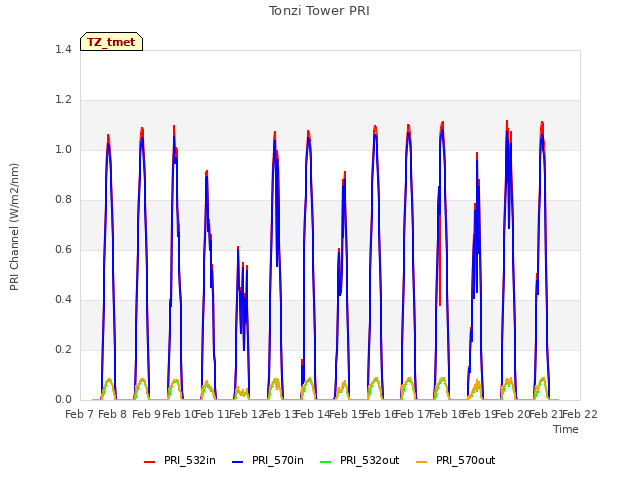Viewport: 640px width, 480px height.
Task: Click the x-axis title Time
Action: [x=566, y=429]
